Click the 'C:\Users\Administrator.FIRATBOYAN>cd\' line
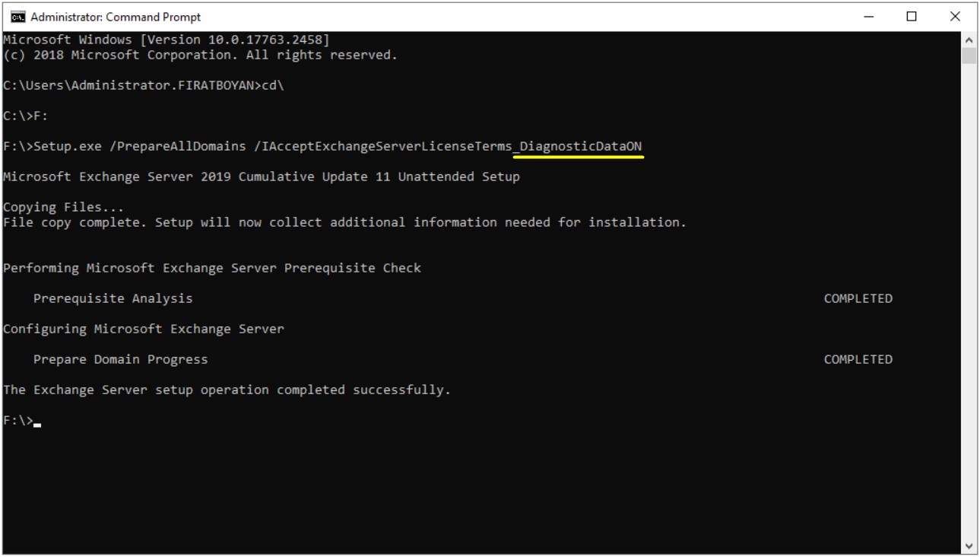 [x=144, y=85]
